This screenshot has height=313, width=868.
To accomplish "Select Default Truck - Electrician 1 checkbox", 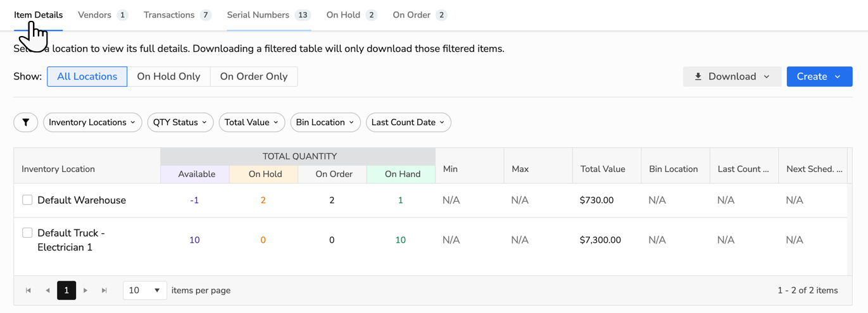I will pyautogui.click(x=27, y=233).
